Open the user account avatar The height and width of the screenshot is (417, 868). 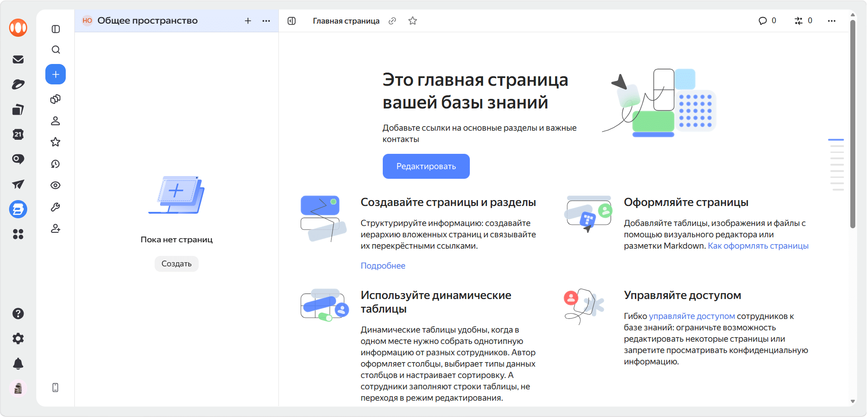pyautogui.click(x=18, y=388)
